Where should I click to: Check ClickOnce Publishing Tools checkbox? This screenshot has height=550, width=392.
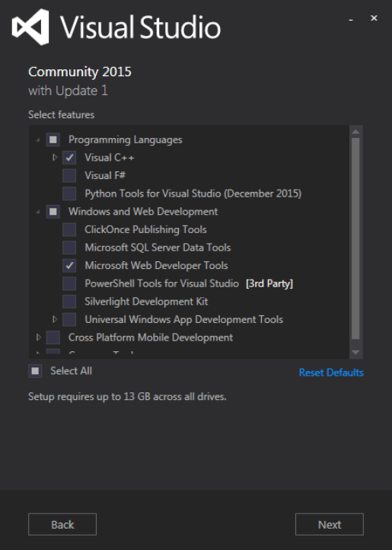[69, 229]
